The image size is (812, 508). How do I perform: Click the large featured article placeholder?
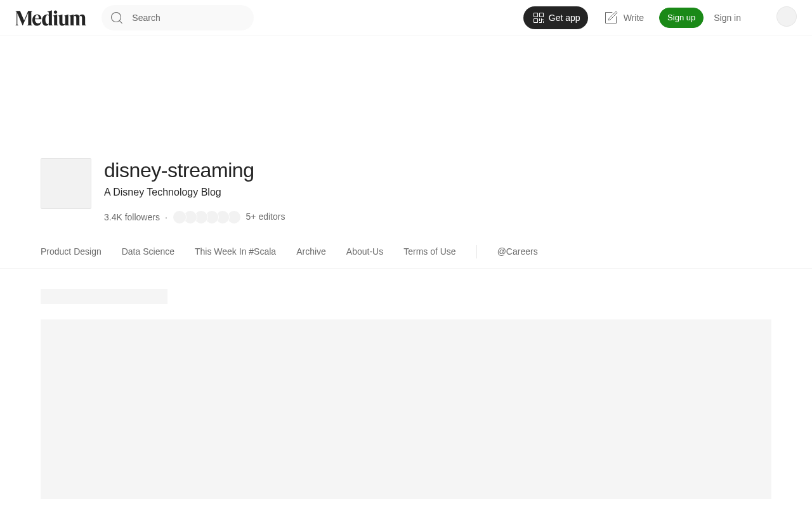click(x=406, y=409)
